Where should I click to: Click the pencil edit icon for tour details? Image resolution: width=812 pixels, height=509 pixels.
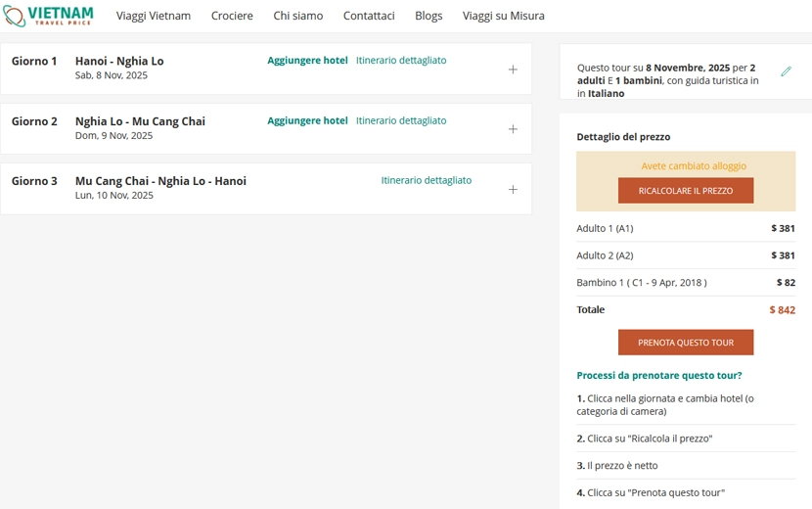coord(786,71)
